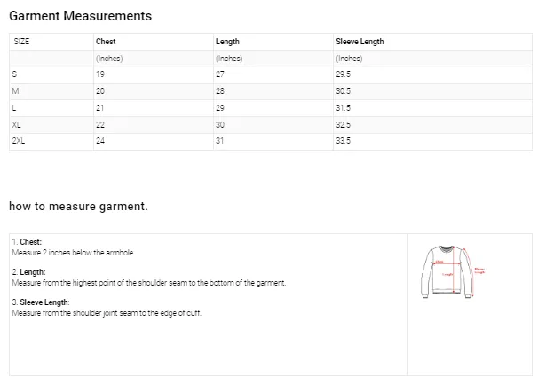Select the XL size row label

point(17,125)
